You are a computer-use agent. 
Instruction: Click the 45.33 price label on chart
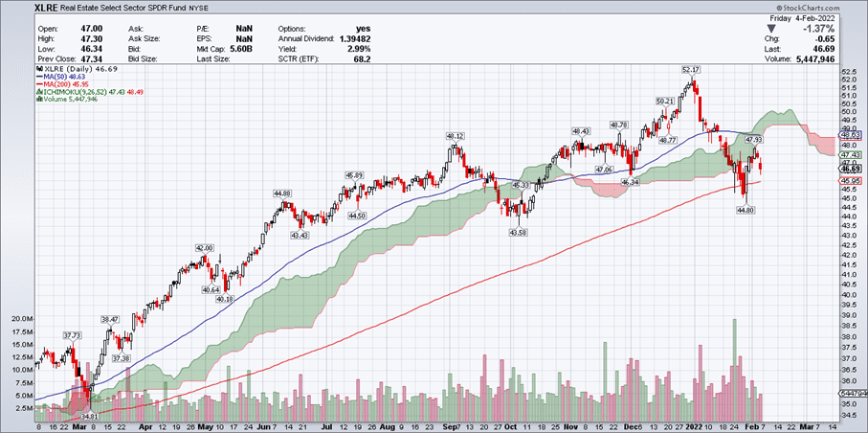[521, 185]
